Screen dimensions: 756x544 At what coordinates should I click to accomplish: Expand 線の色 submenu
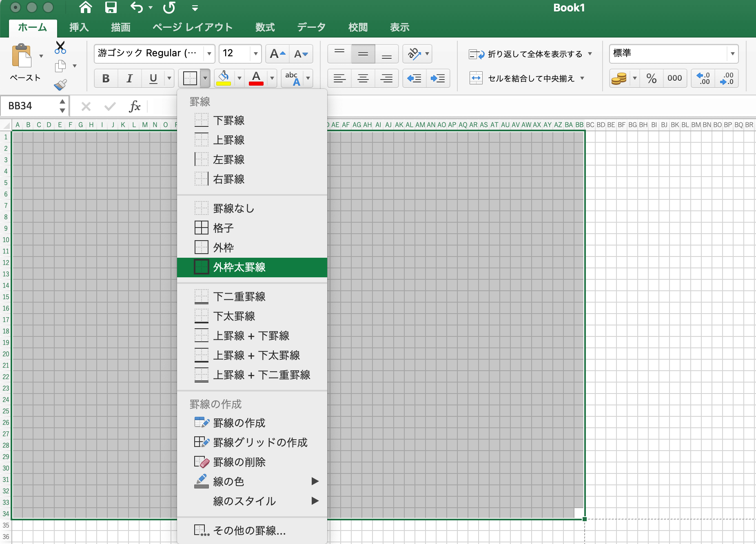(x=252, y=482)
